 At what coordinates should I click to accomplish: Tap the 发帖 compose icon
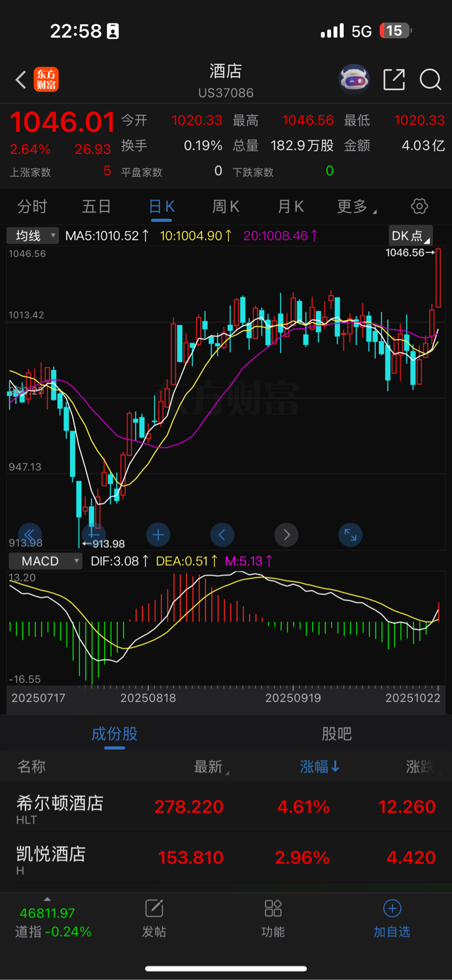click(154, 909)
